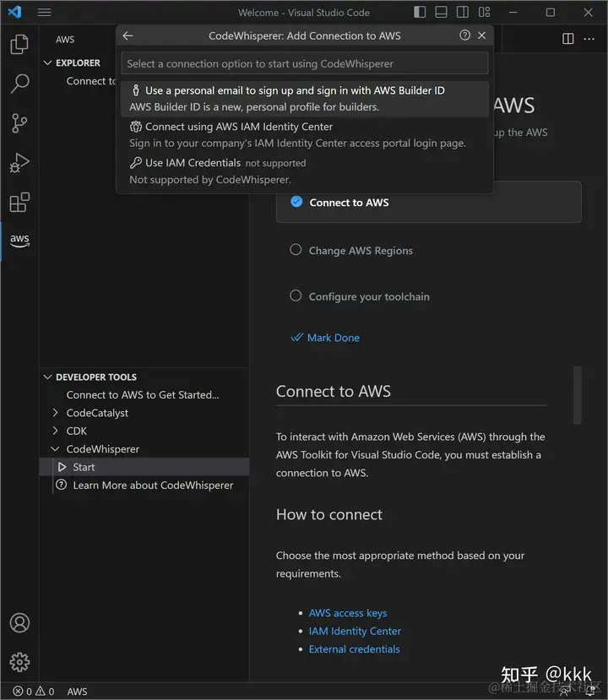Click the CodeWhisperer tree label
The image size is (608, 700).
pos(103,449)
